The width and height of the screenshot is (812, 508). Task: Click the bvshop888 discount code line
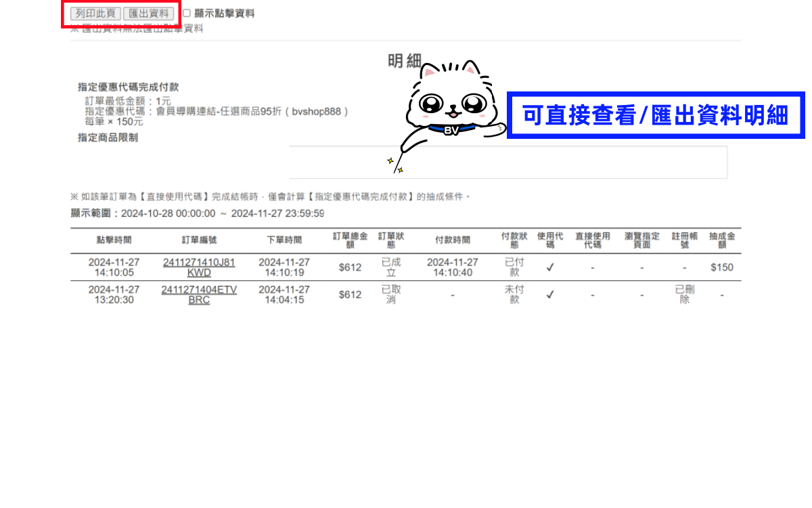pyautogui.click(x=217, y=112)
